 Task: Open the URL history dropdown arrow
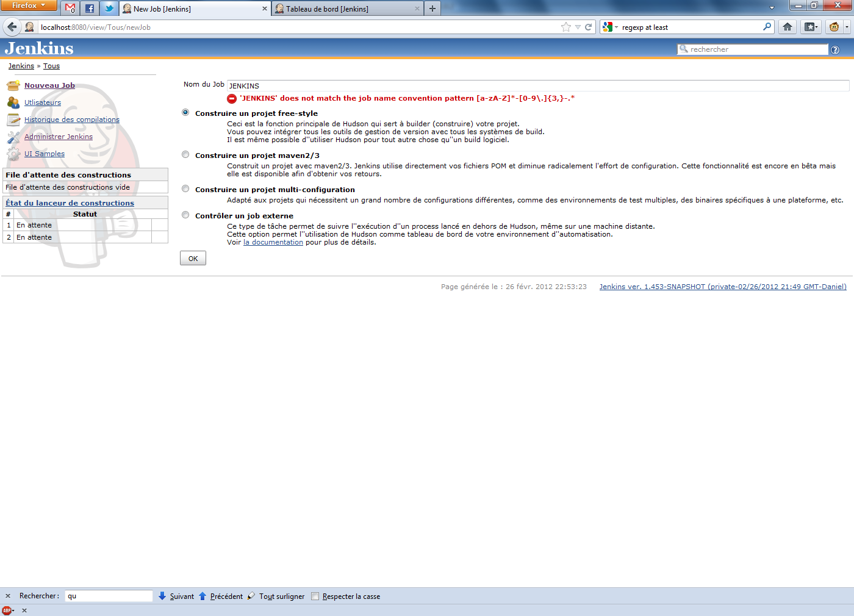tap(578, 27)
